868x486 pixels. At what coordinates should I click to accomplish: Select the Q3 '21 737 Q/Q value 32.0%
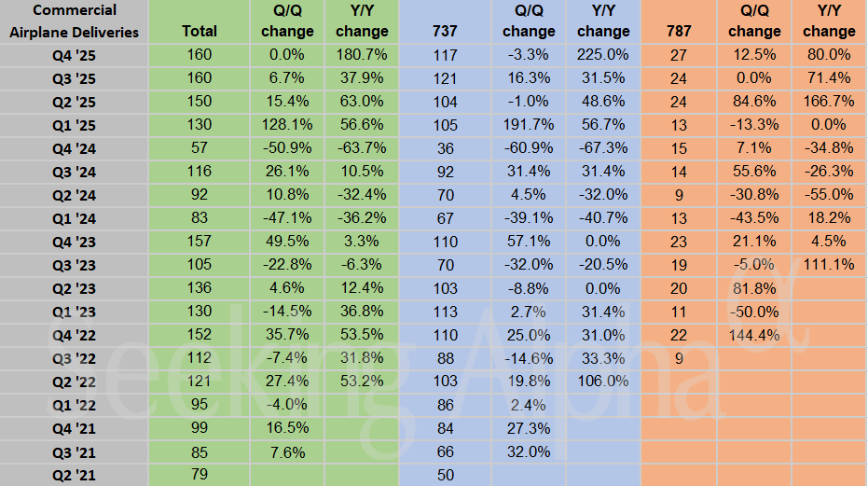[529, 451]
